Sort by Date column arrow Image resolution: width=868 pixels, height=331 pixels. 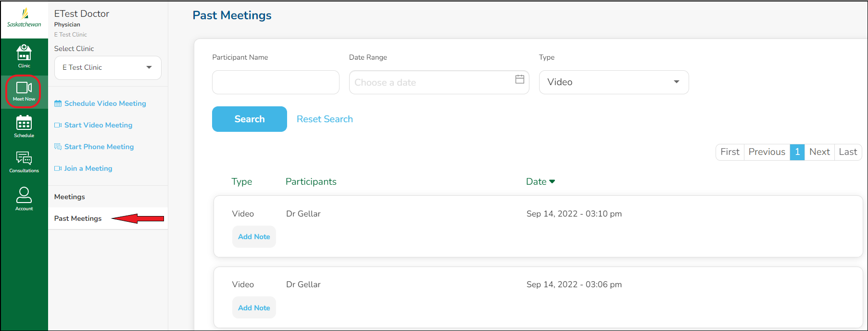coord(552,181)
